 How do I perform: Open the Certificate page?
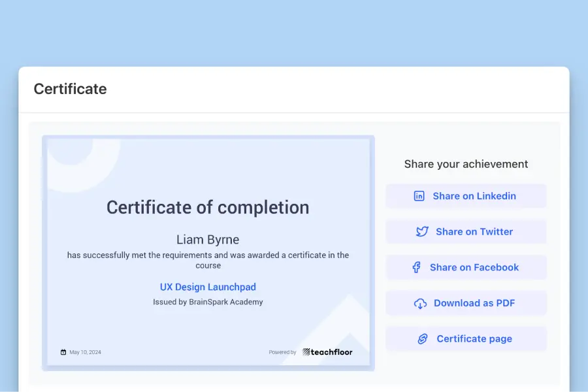tap(466, 338)
